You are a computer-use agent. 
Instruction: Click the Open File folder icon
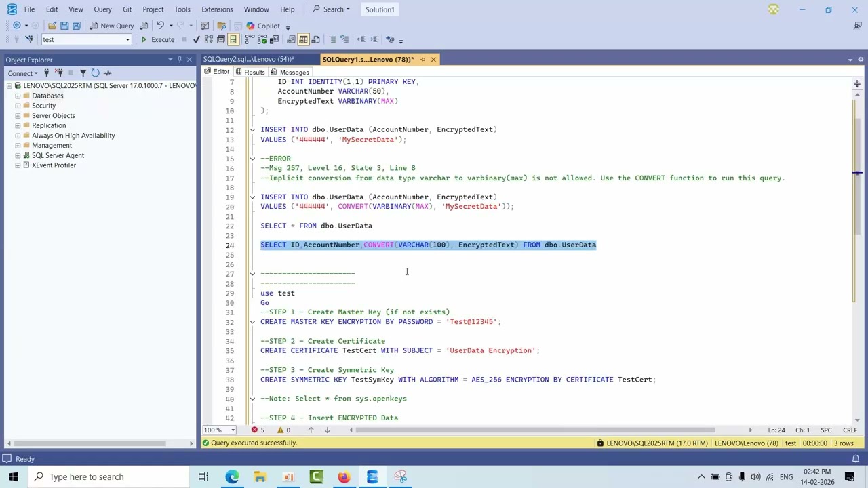click(x=52, y=26)
